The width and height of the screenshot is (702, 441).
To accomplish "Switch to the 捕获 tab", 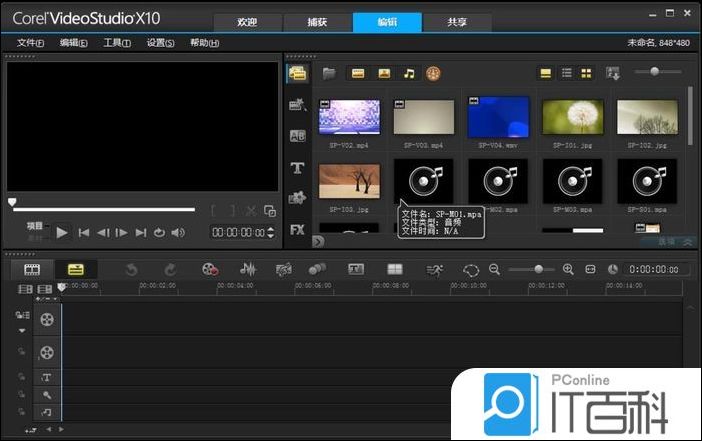I will (317, 22).
